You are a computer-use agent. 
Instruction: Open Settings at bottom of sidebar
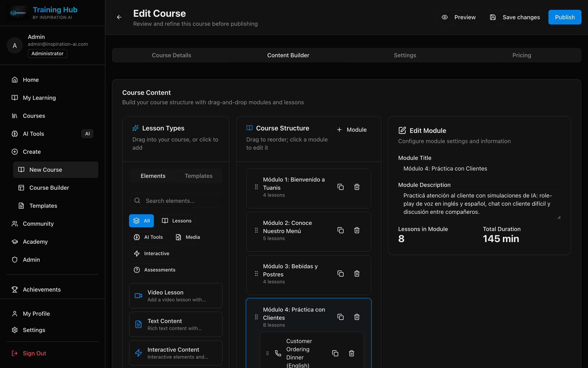pos(52,330)
